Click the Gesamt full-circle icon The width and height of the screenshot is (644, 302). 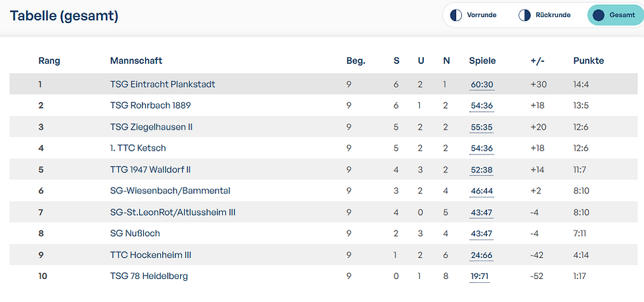pyautogui.click(x=597, y=14)
